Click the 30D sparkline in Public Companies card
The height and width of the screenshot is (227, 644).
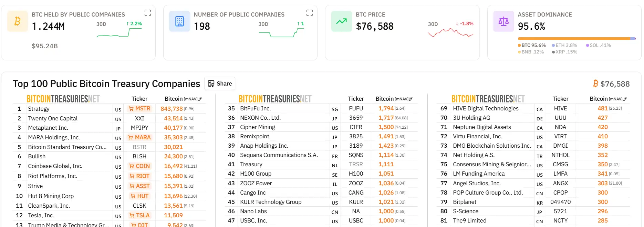click(281, 32)
